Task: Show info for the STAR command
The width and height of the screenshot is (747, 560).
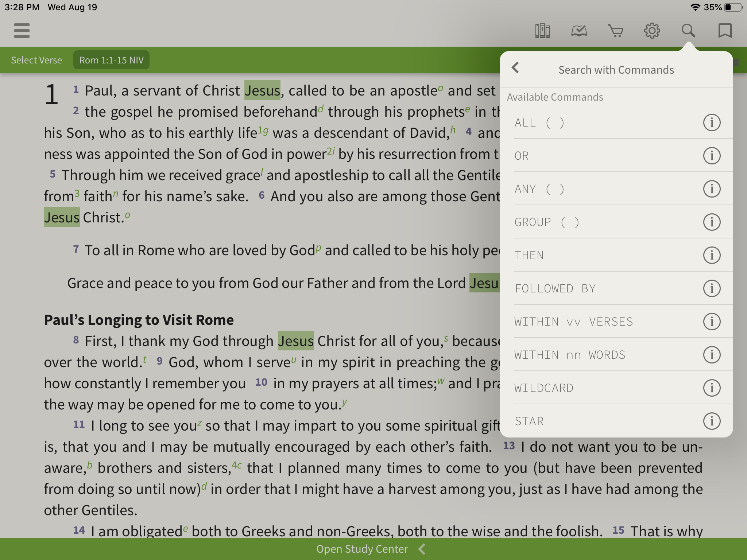Action: pyautogui.click(x=712, y=421)
